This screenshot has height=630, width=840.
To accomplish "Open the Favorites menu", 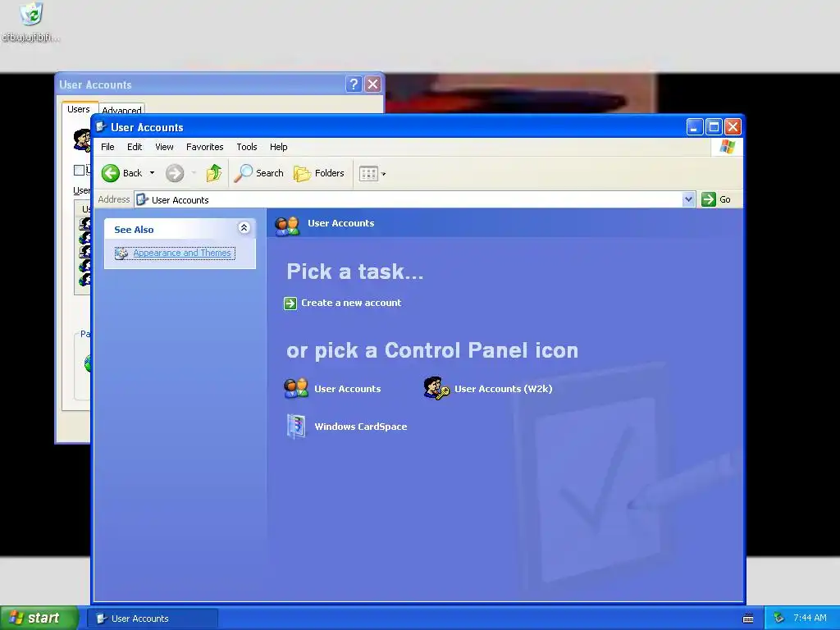I will (x=204, y=147).
